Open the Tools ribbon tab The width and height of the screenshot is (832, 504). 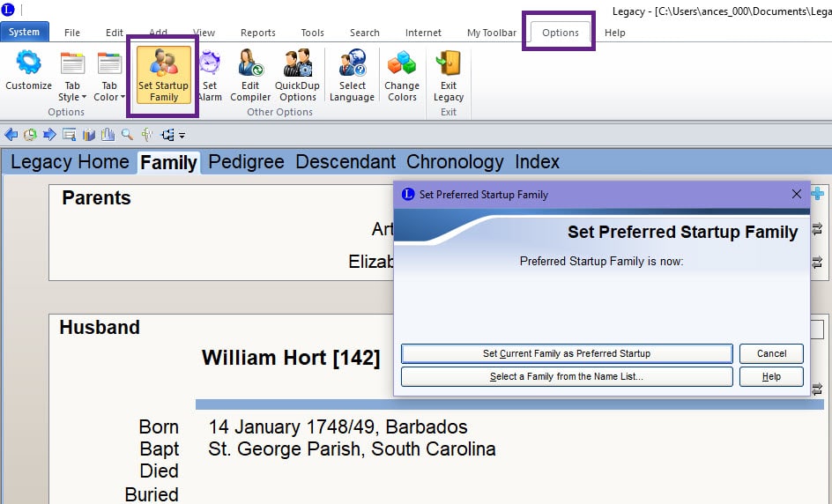coord(313,33)
